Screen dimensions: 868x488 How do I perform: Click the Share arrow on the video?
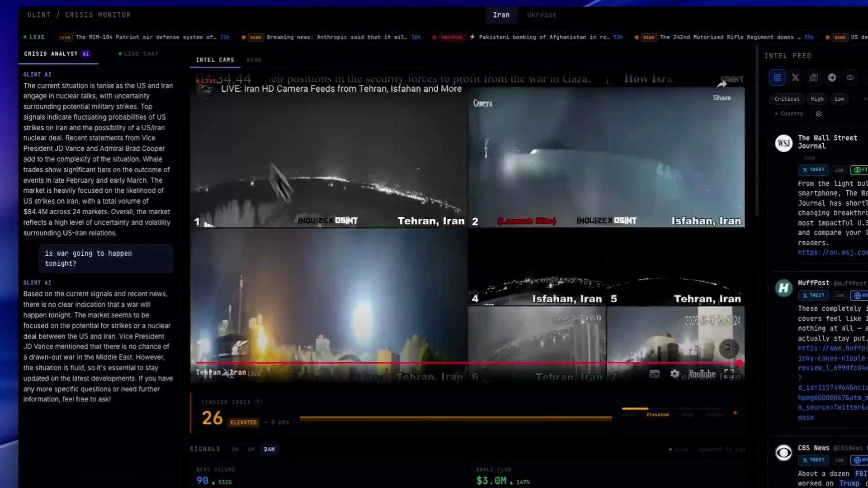[722, 84]
